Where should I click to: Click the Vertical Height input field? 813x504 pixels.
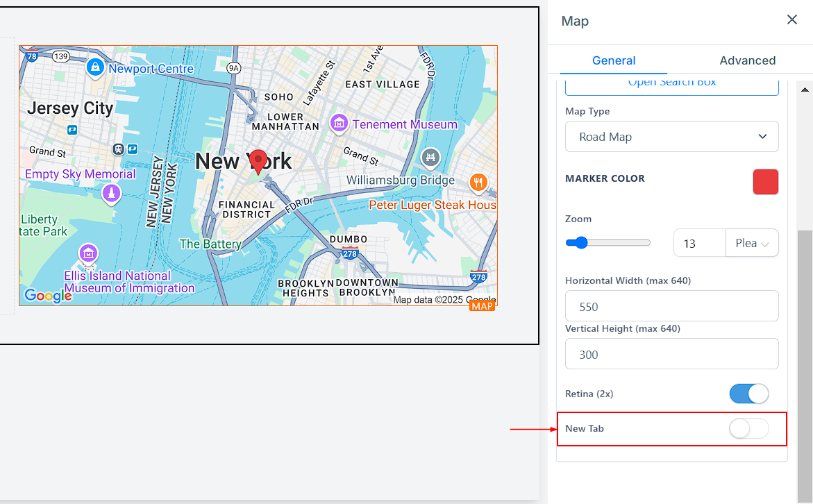tap(671, 354)
